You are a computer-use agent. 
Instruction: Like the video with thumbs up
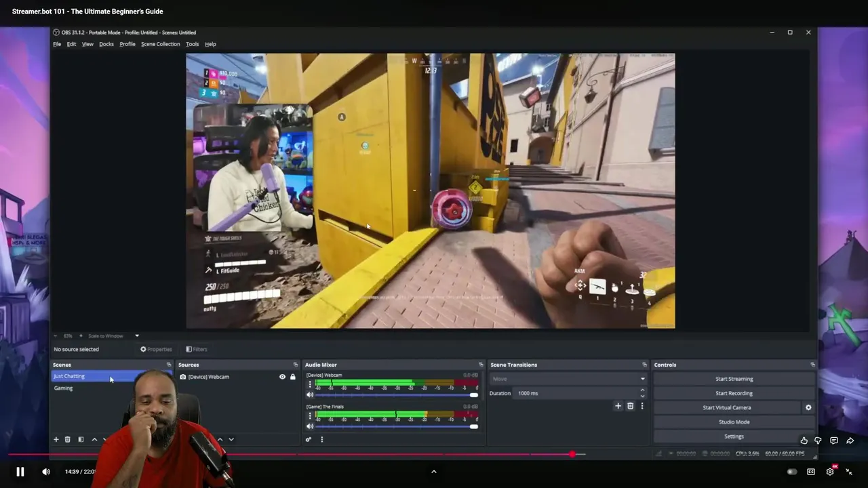(x=804, y=441)
